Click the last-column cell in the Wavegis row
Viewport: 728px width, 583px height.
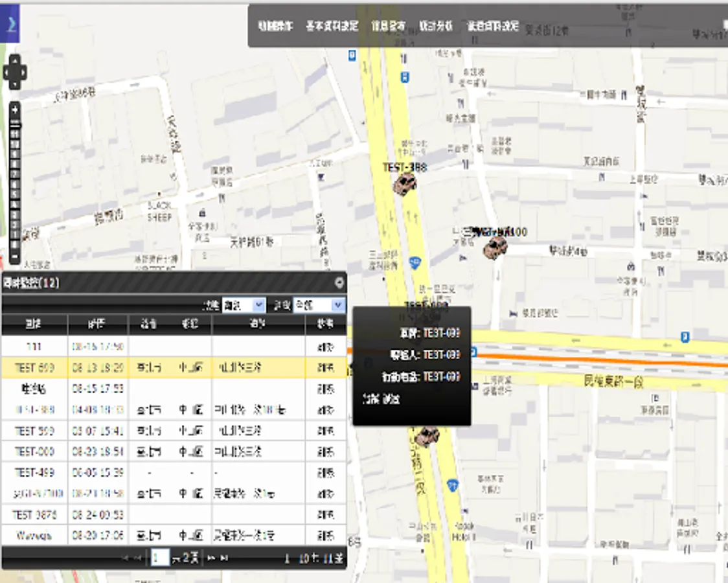(326, 536)
